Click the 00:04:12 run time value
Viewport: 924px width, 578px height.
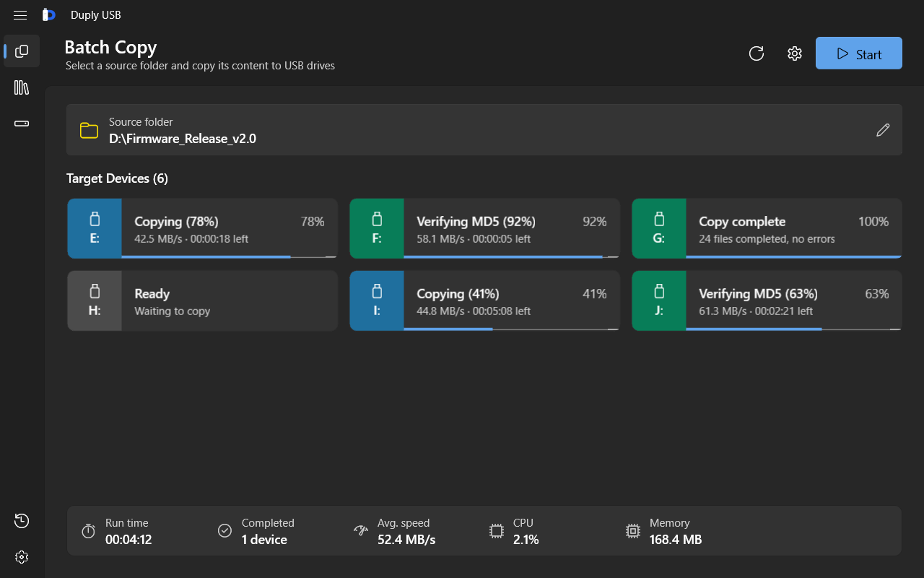click(128, 540)
